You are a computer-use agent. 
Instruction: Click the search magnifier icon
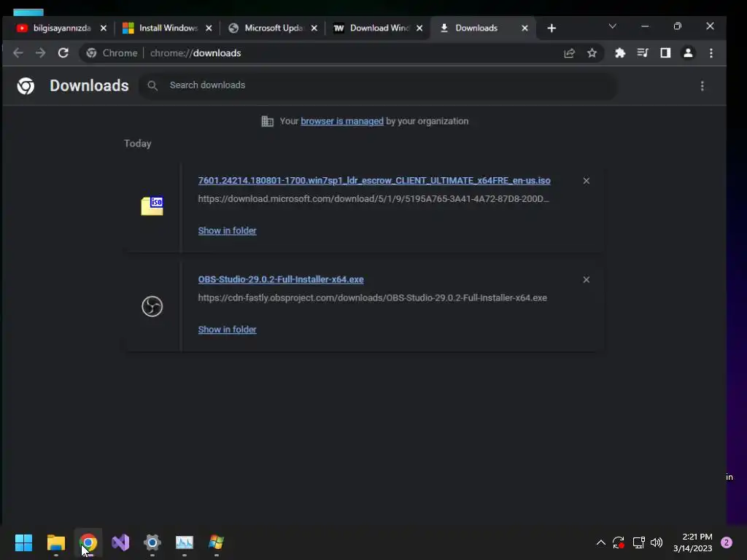tap(152, 85)
